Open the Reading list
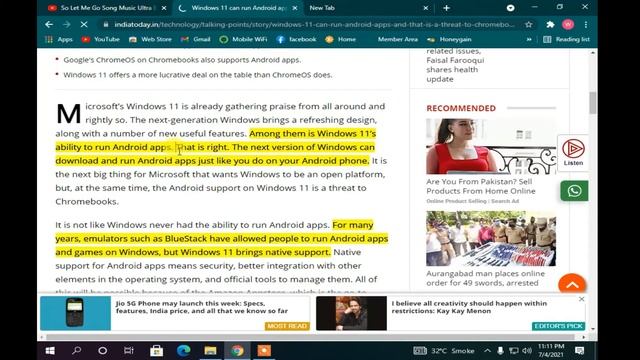Viewport: 640px width, 360px height. [x=567, y=40]
